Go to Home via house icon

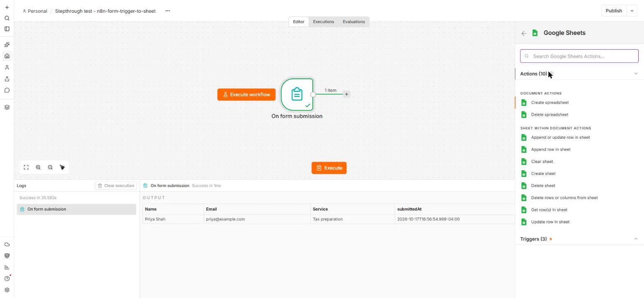coord(7,56)
